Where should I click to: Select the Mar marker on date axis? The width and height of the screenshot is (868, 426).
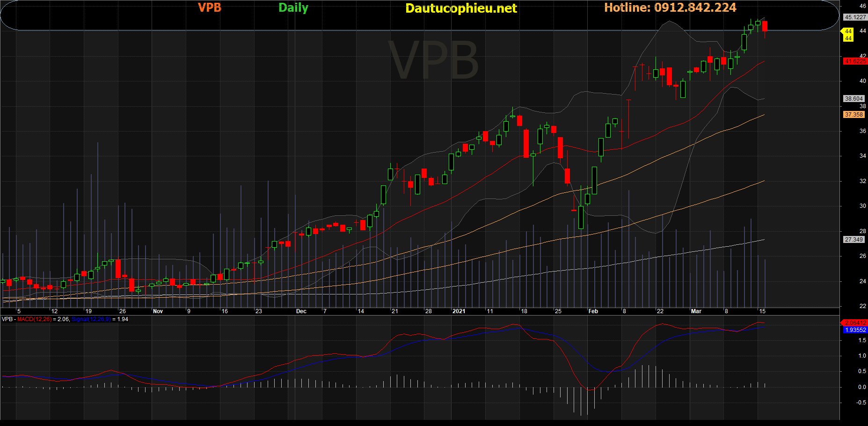tap(696, 311)
